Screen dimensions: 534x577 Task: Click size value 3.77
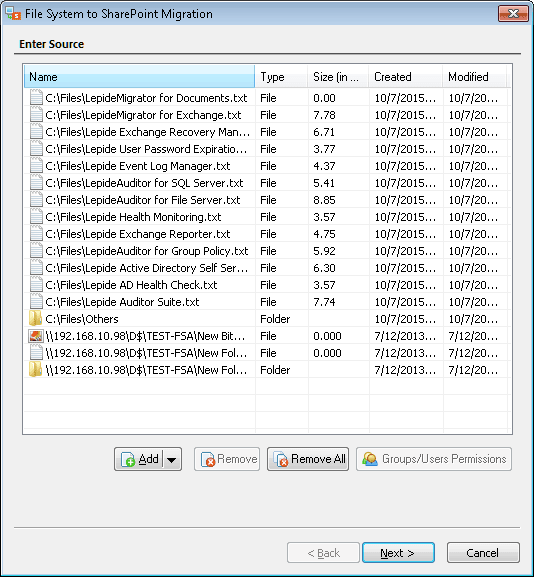click(324, 149)
